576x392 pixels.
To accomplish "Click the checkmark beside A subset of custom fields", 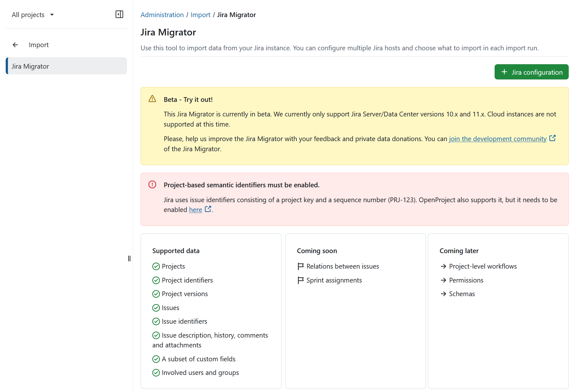I will click(x=156, y=359).
